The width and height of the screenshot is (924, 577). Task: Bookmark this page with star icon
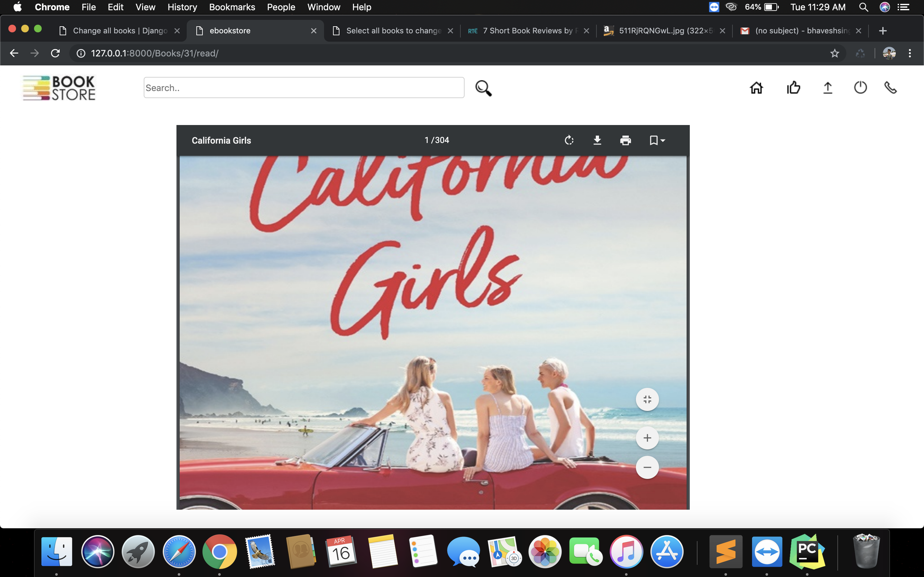click(x=834, y=54)
